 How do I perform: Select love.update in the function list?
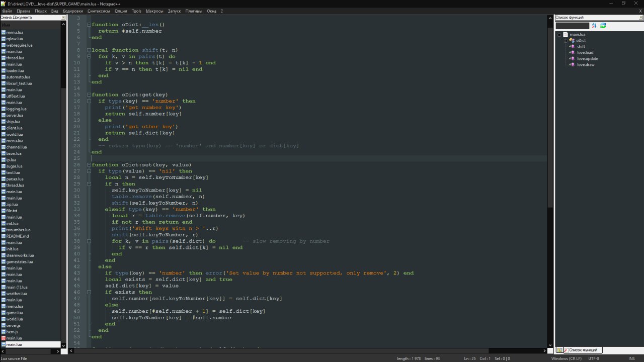click(x=587, y=59)
